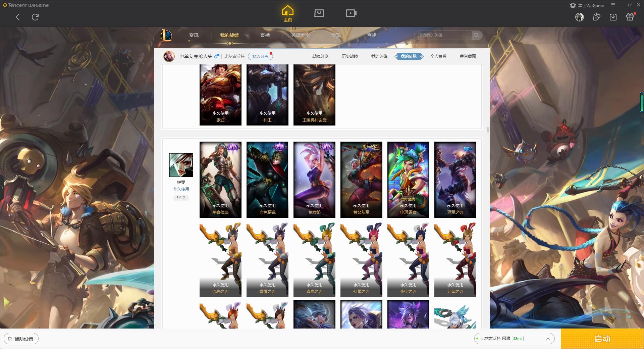Image resolution: width=644 pixels, height=349 pixels.
Task: Switch to 战绩总览 section
Action: 320,56
